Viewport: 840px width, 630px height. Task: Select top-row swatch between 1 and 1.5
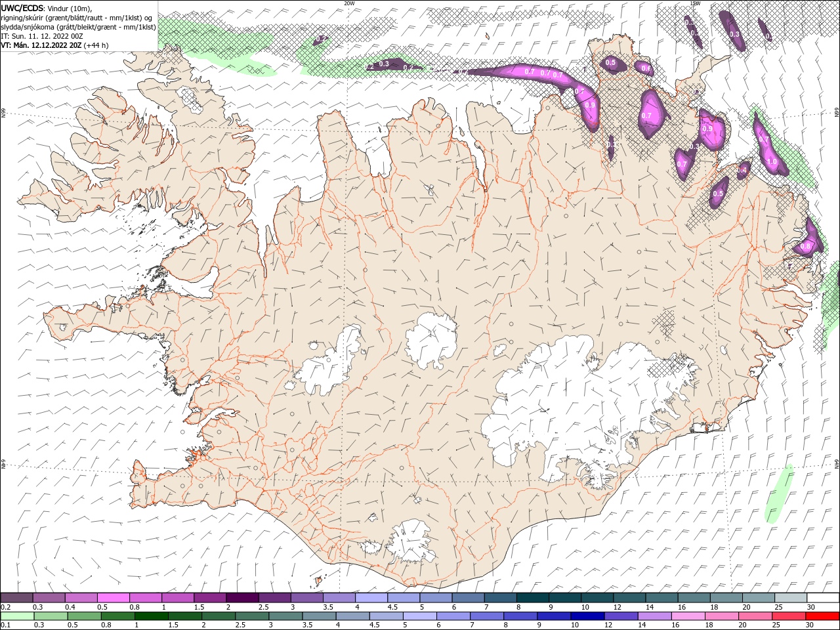[178, 598]
